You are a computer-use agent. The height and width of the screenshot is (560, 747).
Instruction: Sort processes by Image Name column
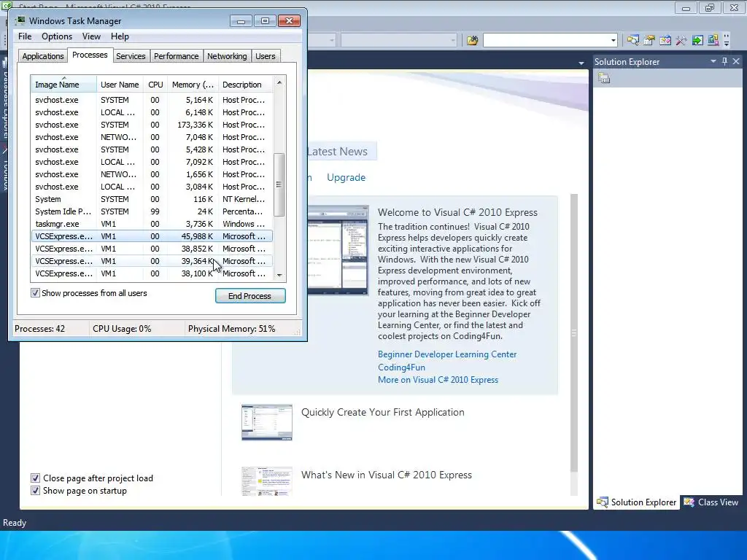pos(63,85)
